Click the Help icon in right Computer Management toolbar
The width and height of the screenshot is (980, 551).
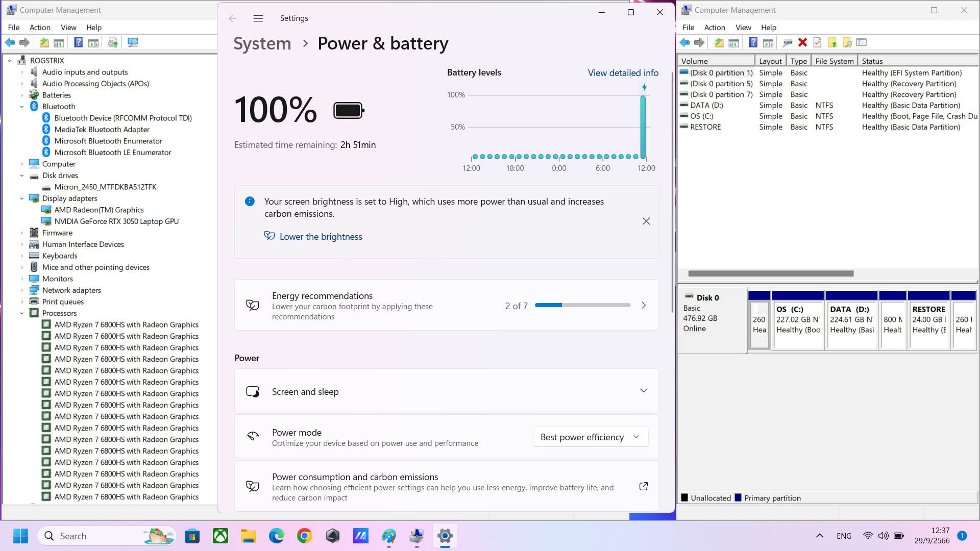pyautogui.click(x=753, y=43)
